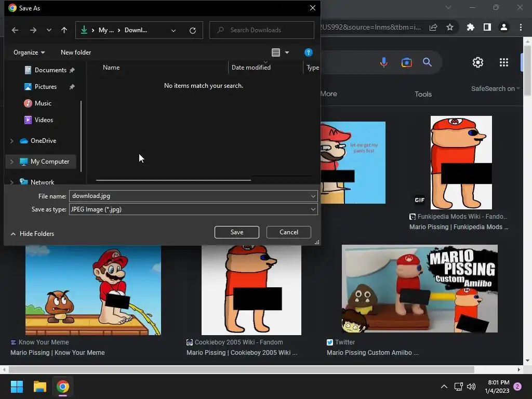The image size is (532, 399).
Task: Select Documents in the navigation pane
Action: 50,70
